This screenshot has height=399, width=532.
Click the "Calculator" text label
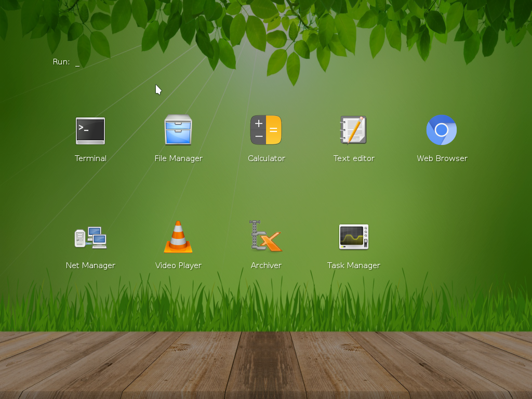coord(267,158)
